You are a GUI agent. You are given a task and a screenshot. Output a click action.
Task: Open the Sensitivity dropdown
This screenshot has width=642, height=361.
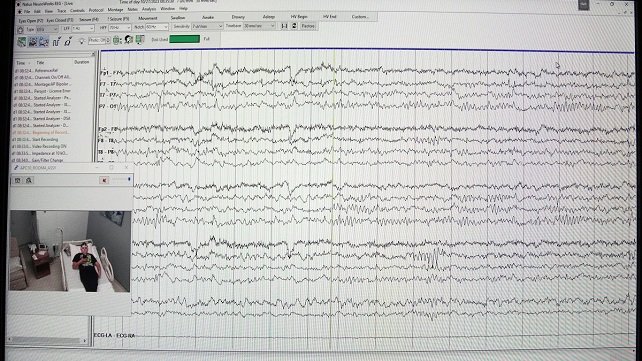pyautogui.click(x=208, y=26)
